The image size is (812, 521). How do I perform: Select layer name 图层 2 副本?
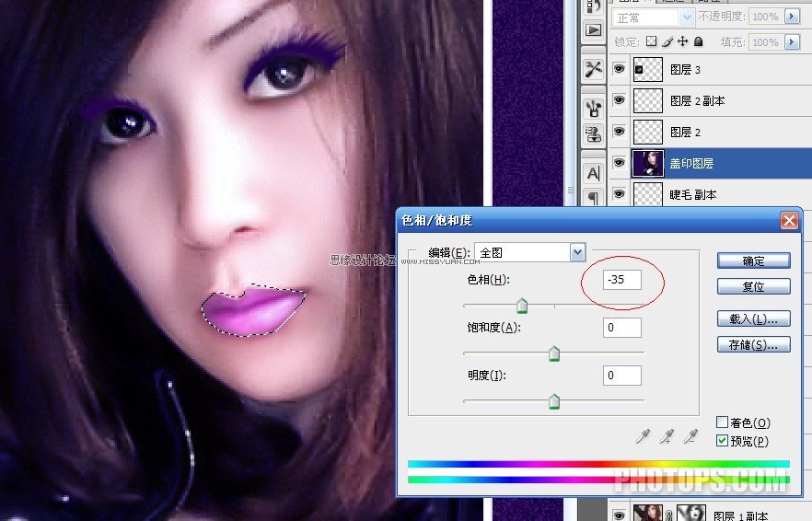(x=697, y=101)
